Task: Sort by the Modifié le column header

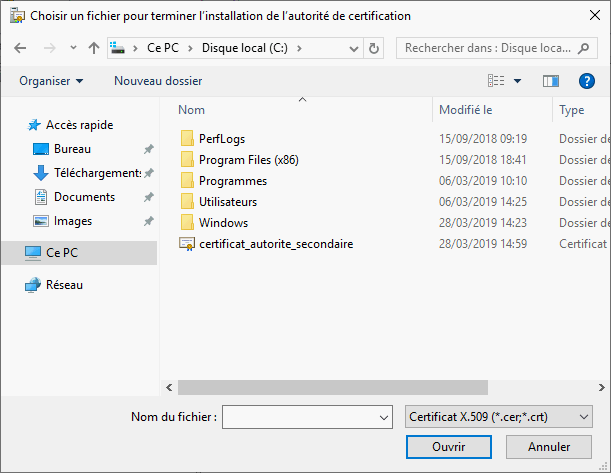Action: click(x=466, y=110)
